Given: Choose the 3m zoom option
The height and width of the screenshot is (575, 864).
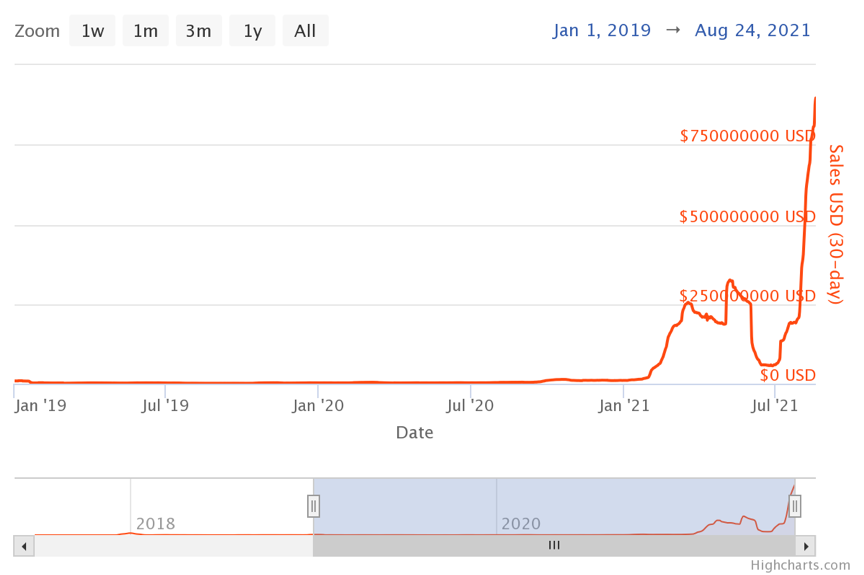Looking at the screenshot, I should point(199,31).
